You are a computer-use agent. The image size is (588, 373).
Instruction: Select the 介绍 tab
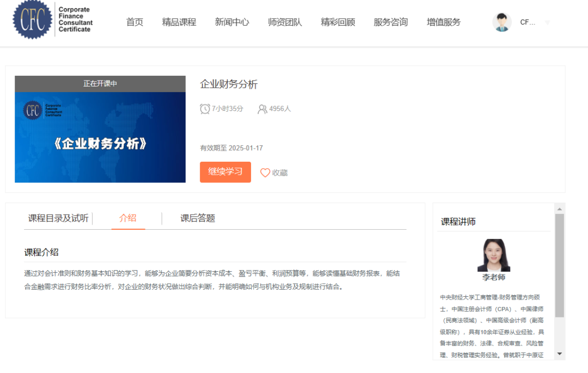coord(128,218)
